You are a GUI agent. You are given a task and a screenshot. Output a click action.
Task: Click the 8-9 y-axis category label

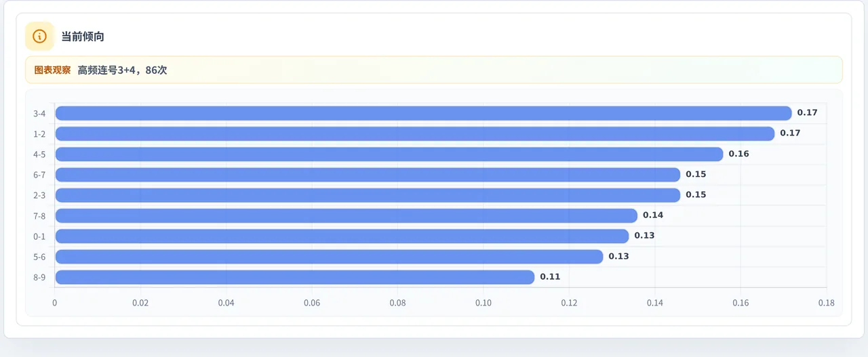39,278
